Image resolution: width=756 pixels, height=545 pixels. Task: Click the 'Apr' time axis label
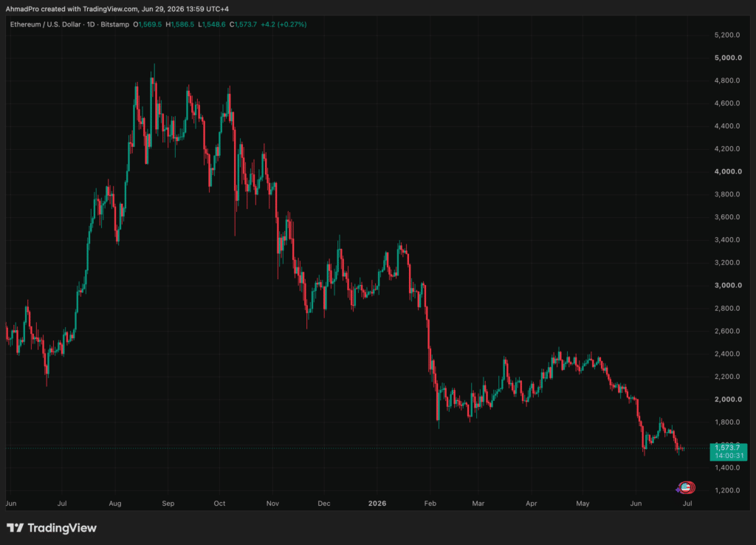[531, 504]
